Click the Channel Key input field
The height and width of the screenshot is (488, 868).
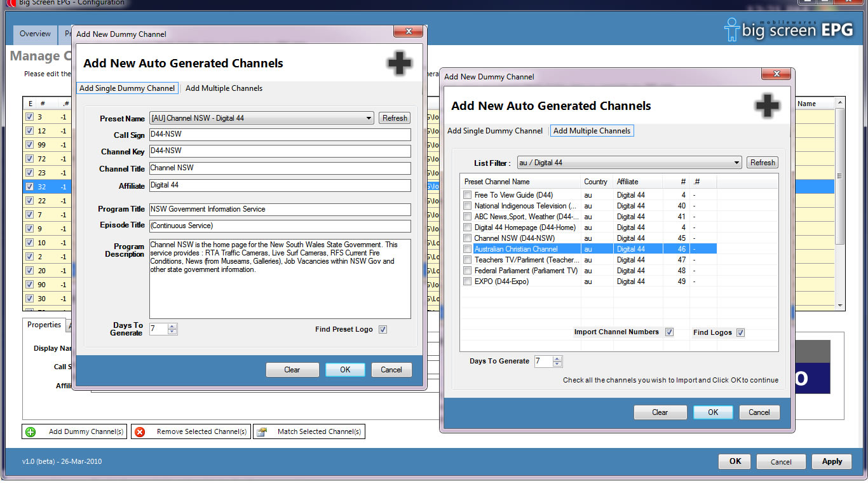coord(280,151)
